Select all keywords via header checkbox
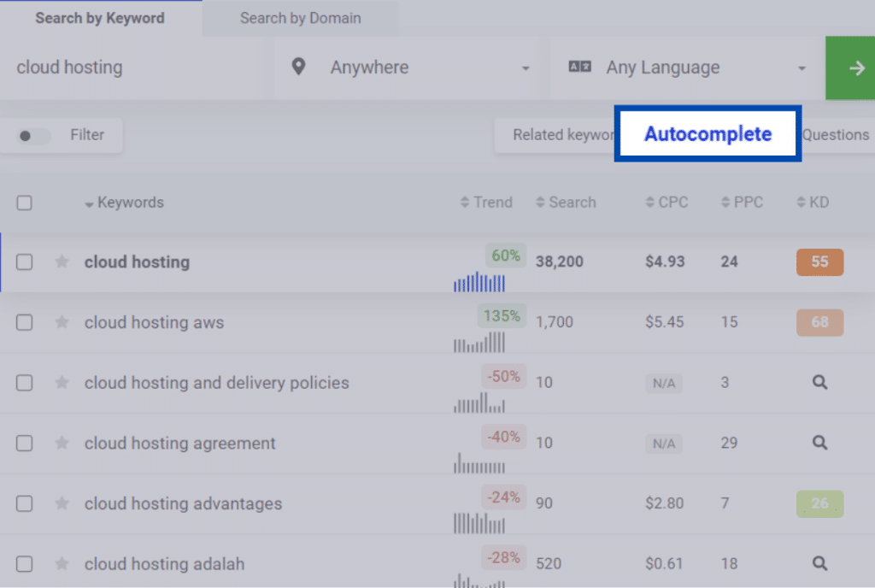875x588 pixels. coord(24,203)
